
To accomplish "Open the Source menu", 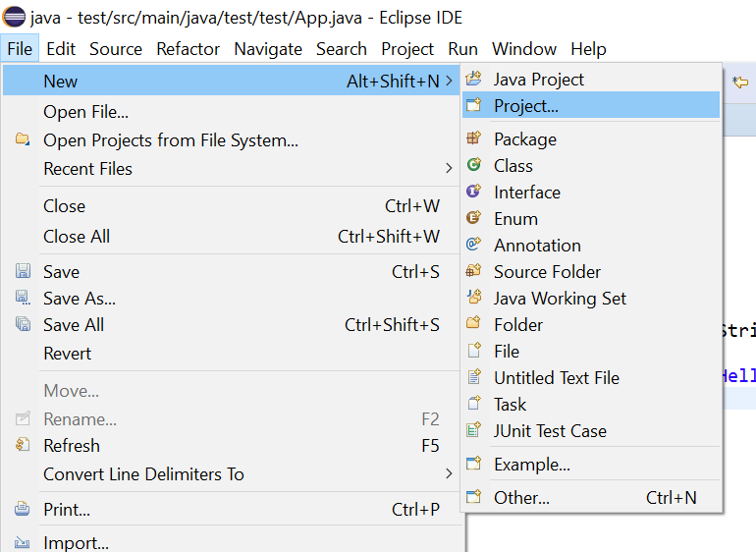I will point(116,49).
